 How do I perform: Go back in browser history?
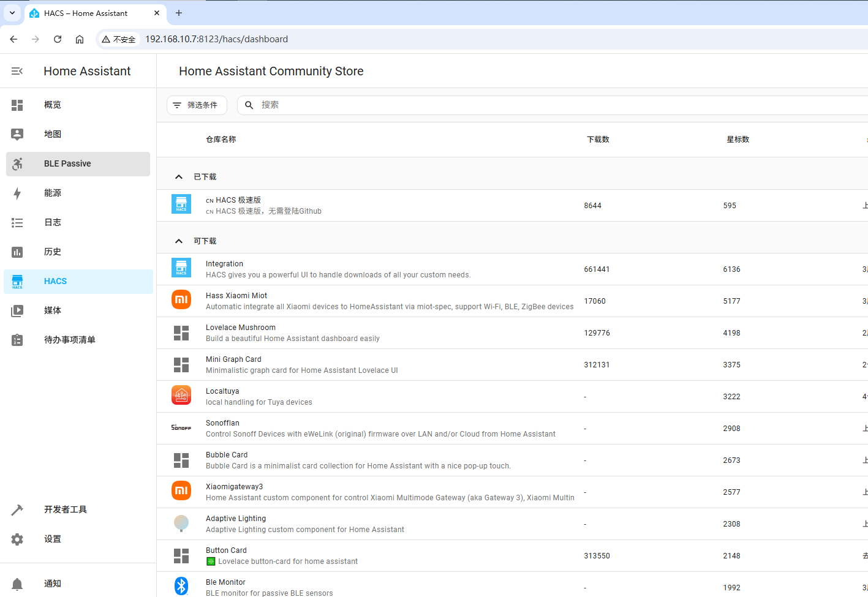point(13,39)
